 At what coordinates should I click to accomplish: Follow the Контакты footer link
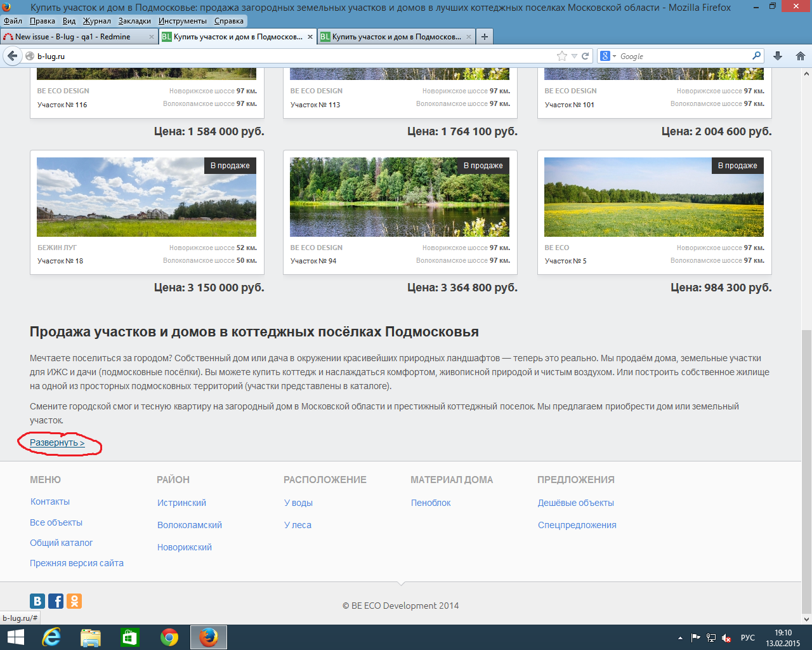[50, 501]
